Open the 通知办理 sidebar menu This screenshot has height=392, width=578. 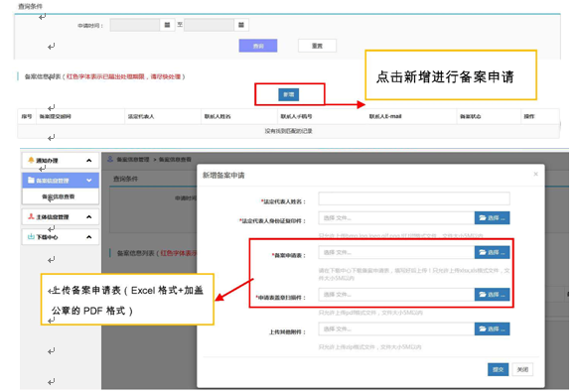pyautogui.click(x=61, y=161)
